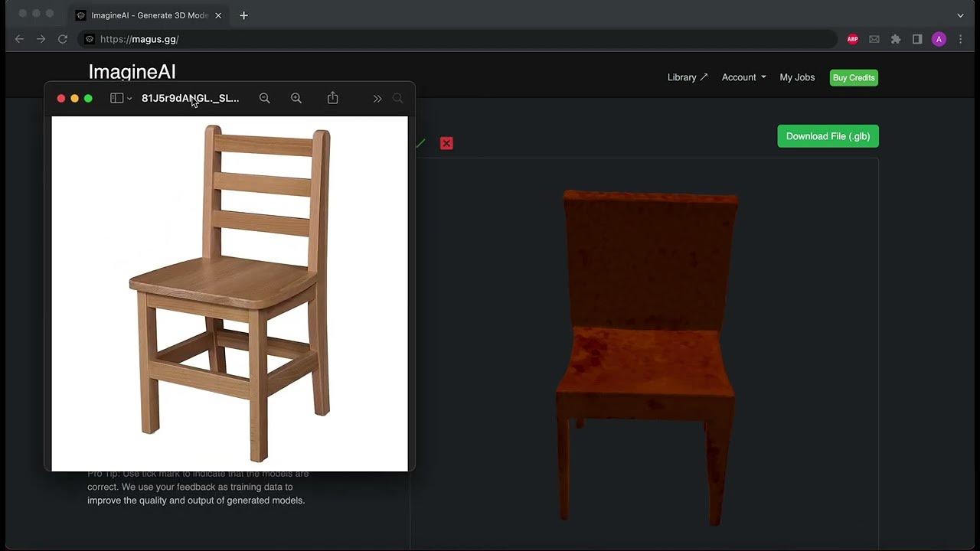
Task: Reject the generated model with the red X
Action: click(x=446, y=143)
